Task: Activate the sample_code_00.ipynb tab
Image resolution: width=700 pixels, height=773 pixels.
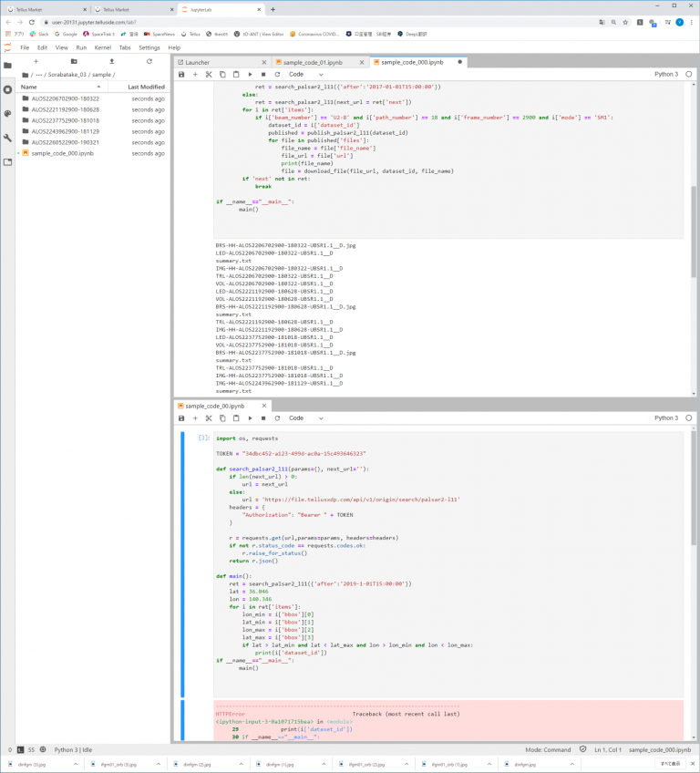Action: [221, 406]
